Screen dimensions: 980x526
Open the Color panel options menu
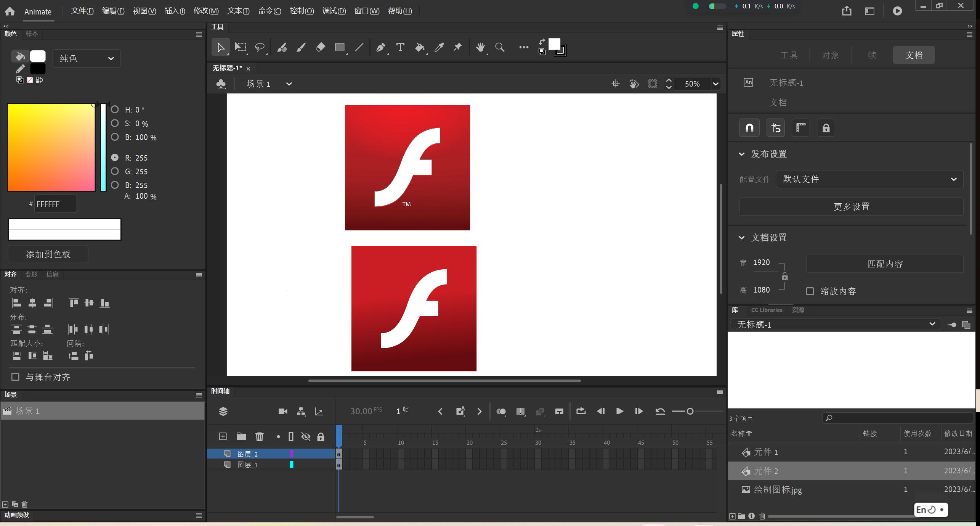(199, 34)
